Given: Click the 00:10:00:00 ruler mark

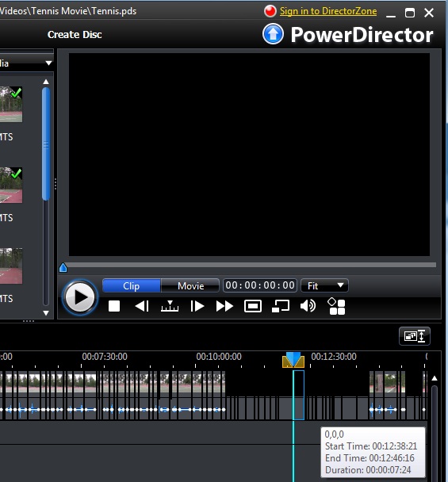Looking at the screenshot, I should [219, 357].
